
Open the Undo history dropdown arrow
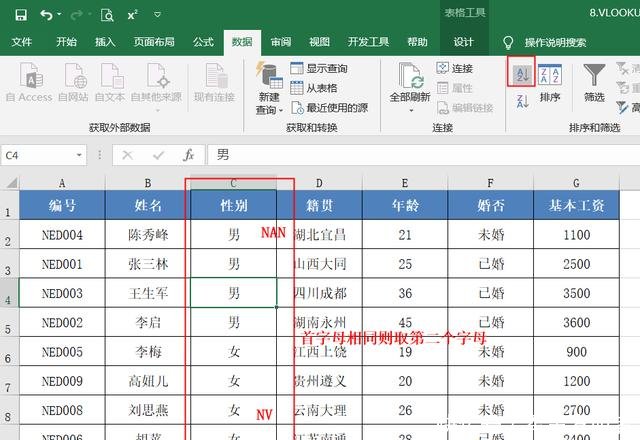pyautogui.click(x=59, y=14)
